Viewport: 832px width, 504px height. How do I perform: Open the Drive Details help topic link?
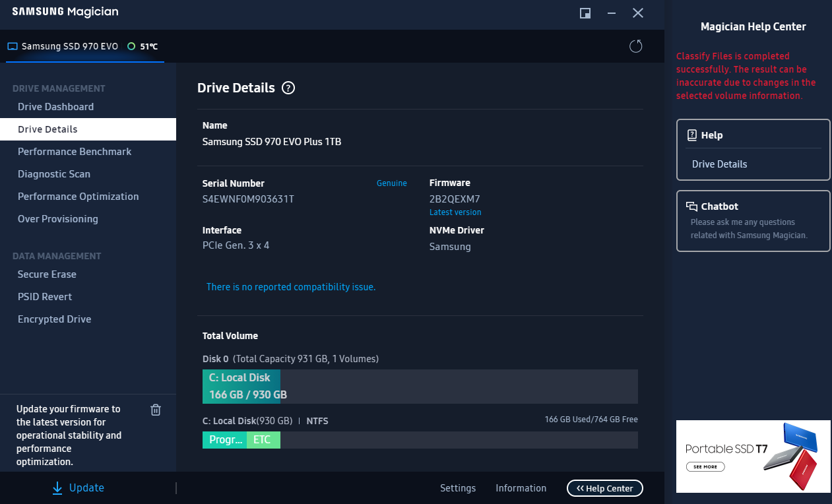point(720,164)
